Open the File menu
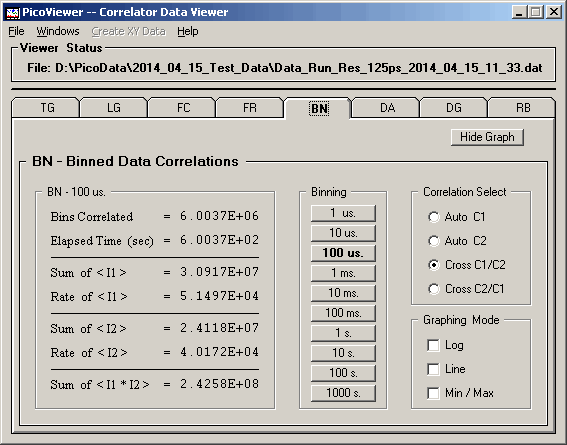567x445 pixels. point(16,31)
